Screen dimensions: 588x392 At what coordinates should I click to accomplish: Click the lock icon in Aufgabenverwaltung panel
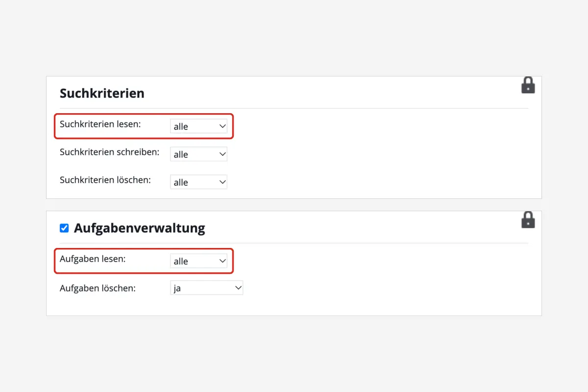pos(528,220)
